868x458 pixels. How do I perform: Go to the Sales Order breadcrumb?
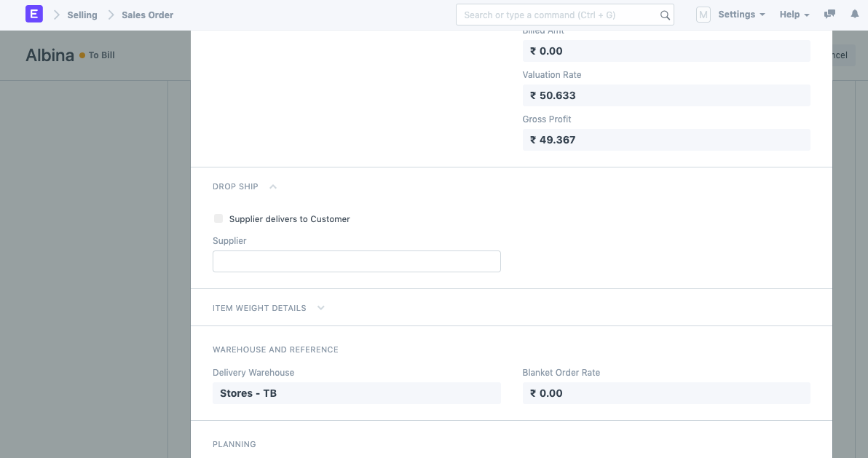tap(147, 15)
